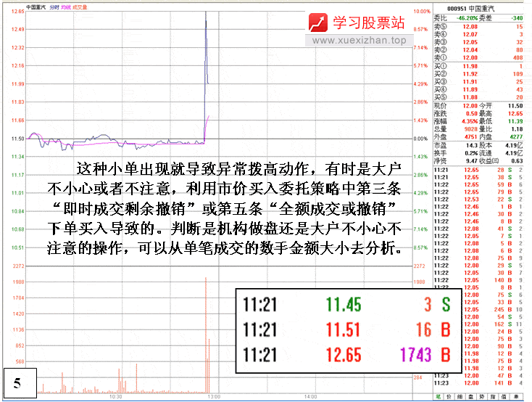This screenshot has height=402, width=532.
Task: Click the stock title 000951 中国重汽
Action: [x=470, y=9]
